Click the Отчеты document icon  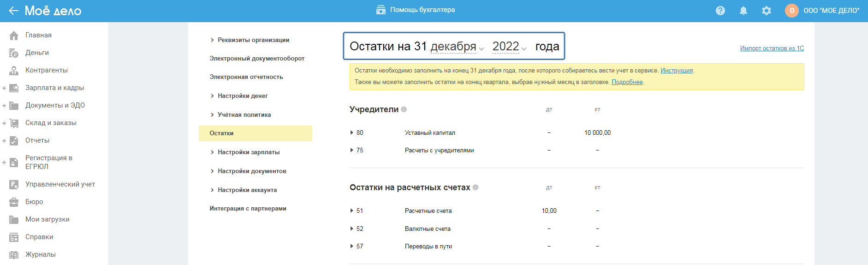point(14,141)
